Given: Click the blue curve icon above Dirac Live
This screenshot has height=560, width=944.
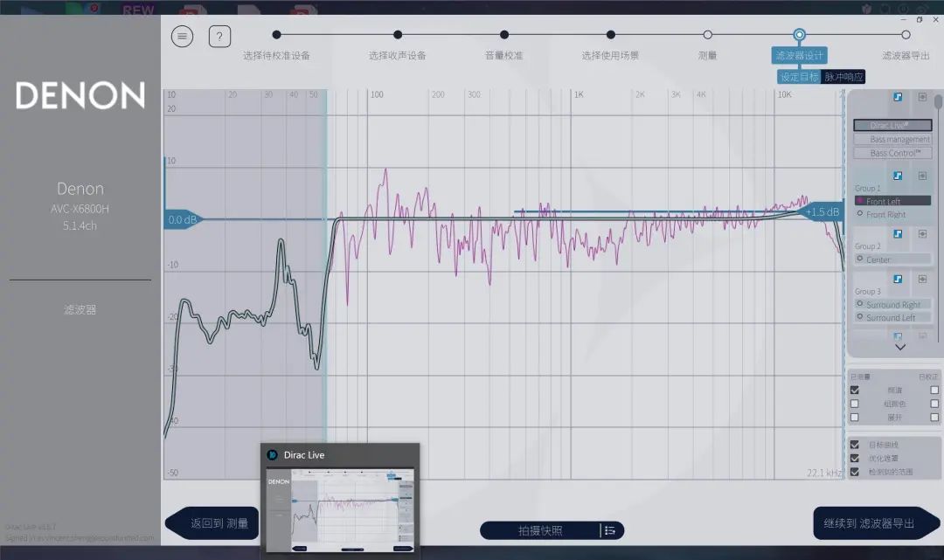Looking at the screenshot, I should (x=898, y=97).
